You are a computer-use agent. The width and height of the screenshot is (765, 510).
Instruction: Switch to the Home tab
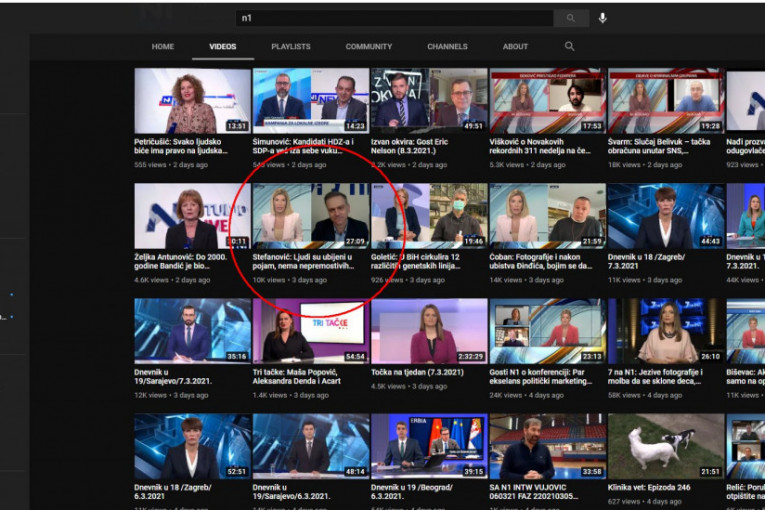pos(163,47)
